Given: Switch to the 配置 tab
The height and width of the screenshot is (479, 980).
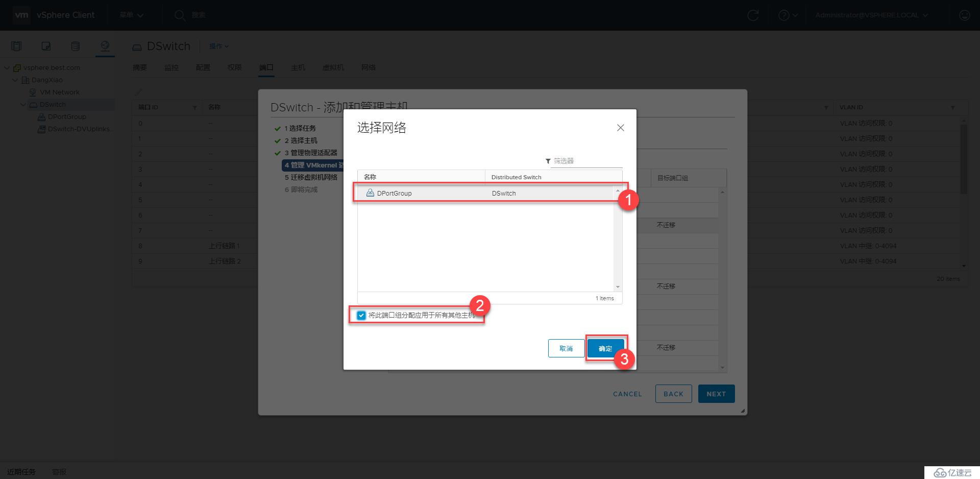Looking at the screenshot, I should pyautogui.click(x=203, y=67).
